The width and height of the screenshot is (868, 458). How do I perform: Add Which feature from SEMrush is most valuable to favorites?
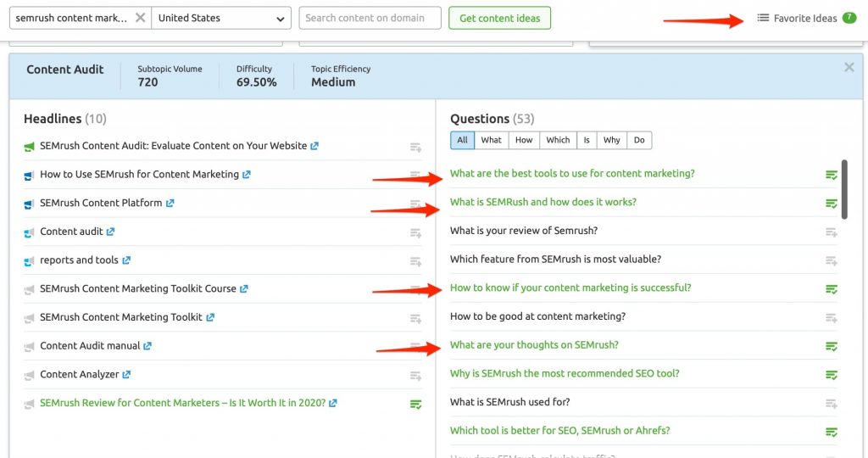pos(832,260)
